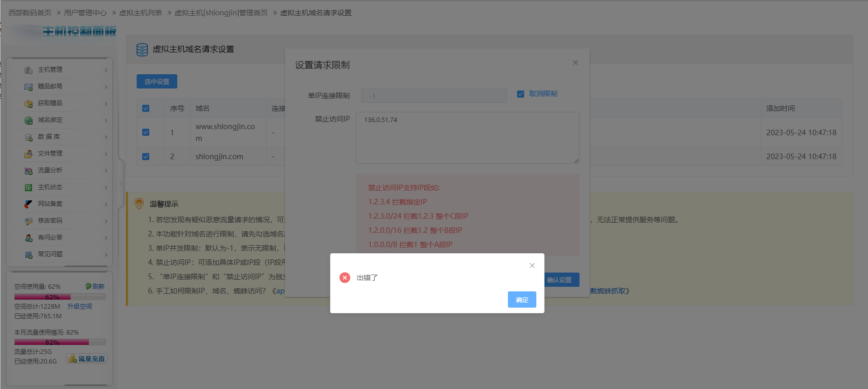Click the 选中设置 button
Viewport: 868px width, 389px height.
tap(157, 81)
